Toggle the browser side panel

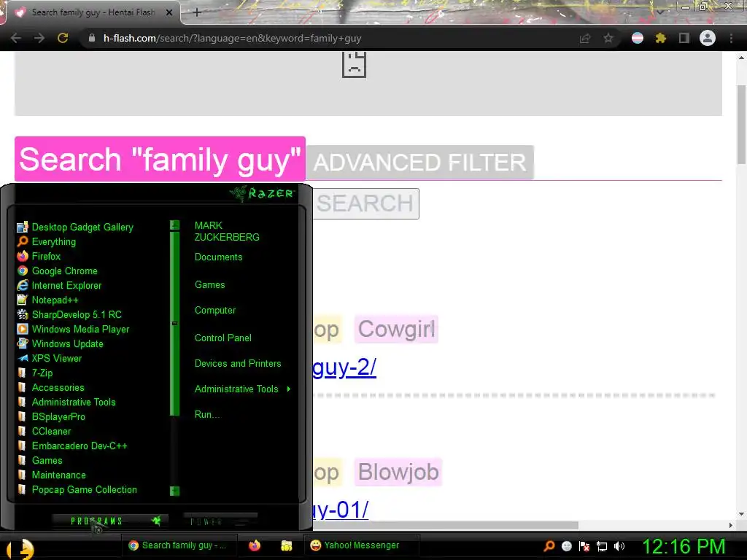684,38
